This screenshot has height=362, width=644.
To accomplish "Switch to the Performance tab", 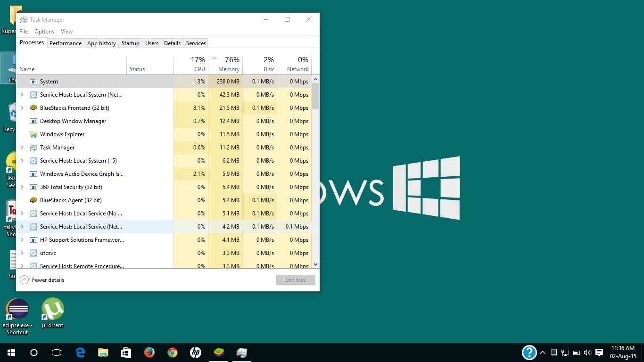I will (66, 43).
